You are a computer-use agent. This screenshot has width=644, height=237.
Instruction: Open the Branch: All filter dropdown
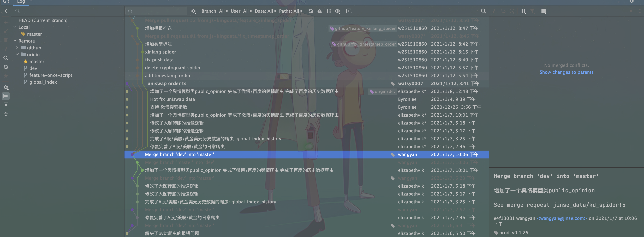tap(214, 11)
